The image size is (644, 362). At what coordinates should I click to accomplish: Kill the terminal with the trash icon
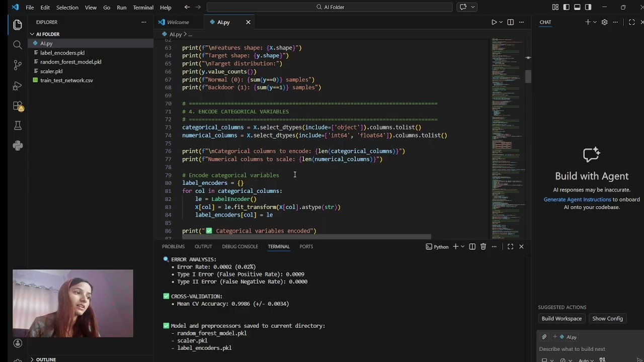tap(483, 246)
